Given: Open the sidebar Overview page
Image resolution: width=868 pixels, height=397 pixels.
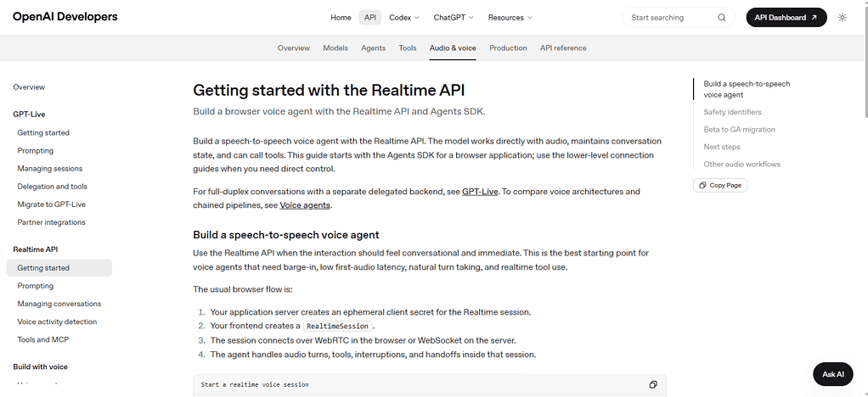Looking at the screenshot, I should (29, 87).
